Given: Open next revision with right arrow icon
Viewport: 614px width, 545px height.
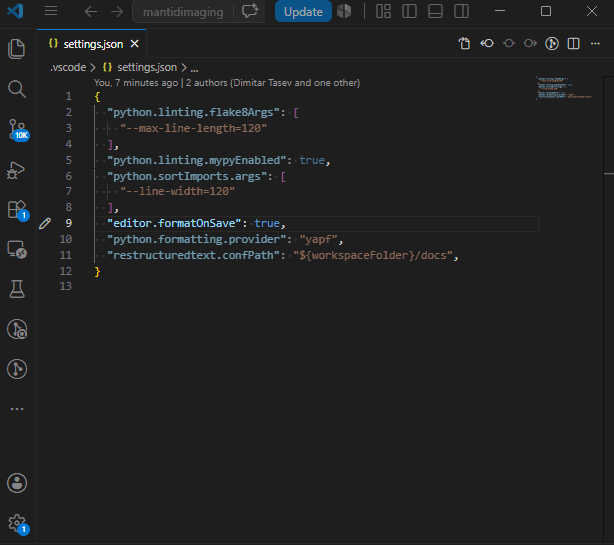Looking at the screenshot, I should click(x=530, y=43).
